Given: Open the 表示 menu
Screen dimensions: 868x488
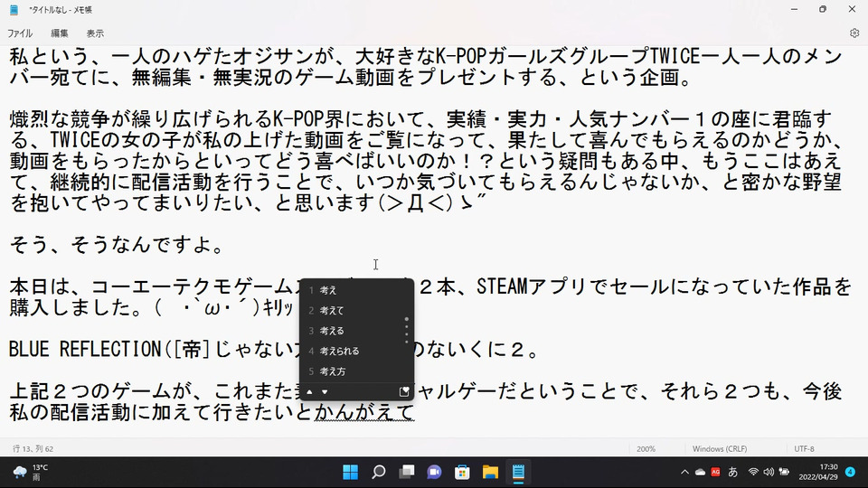Looking at the screenshot, I should [x=95, y=33].
